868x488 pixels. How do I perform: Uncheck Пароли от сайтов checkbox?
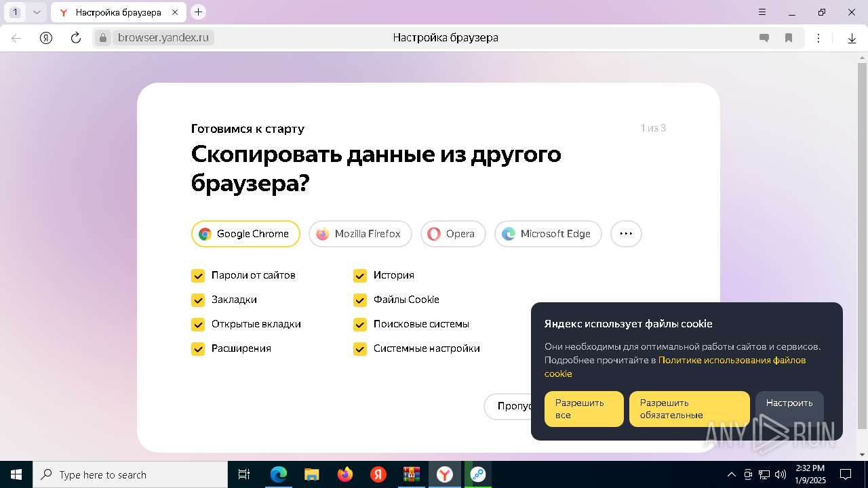click(198, 276)
